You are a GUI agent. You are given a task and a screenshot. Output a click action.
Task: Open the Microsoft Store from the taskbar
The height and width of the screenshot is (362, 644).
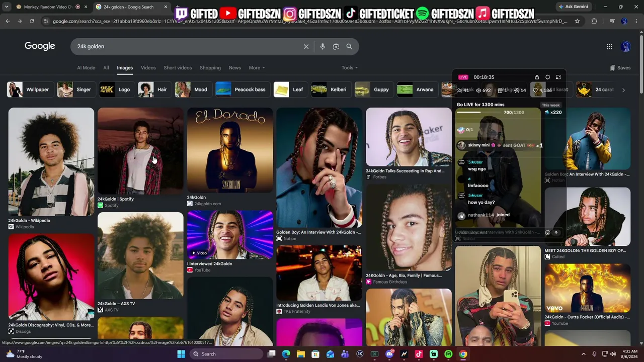pyautogui.click(x=315, y=354)
